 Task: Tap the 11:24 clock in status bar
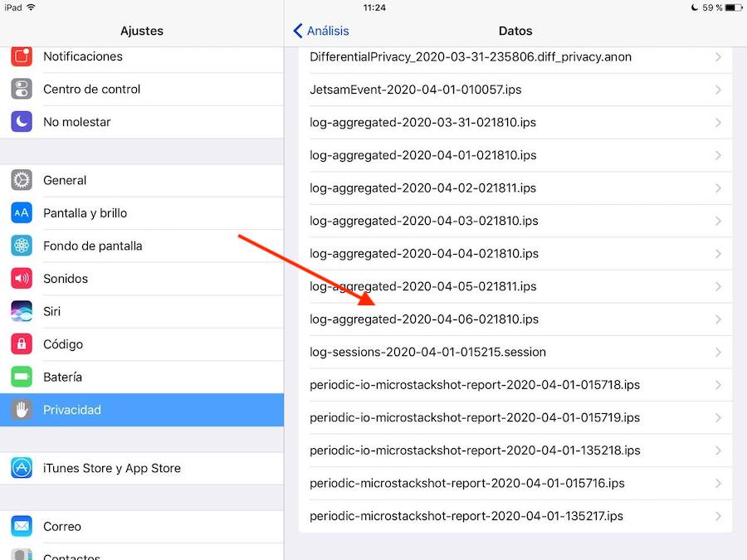coord(374,7)
